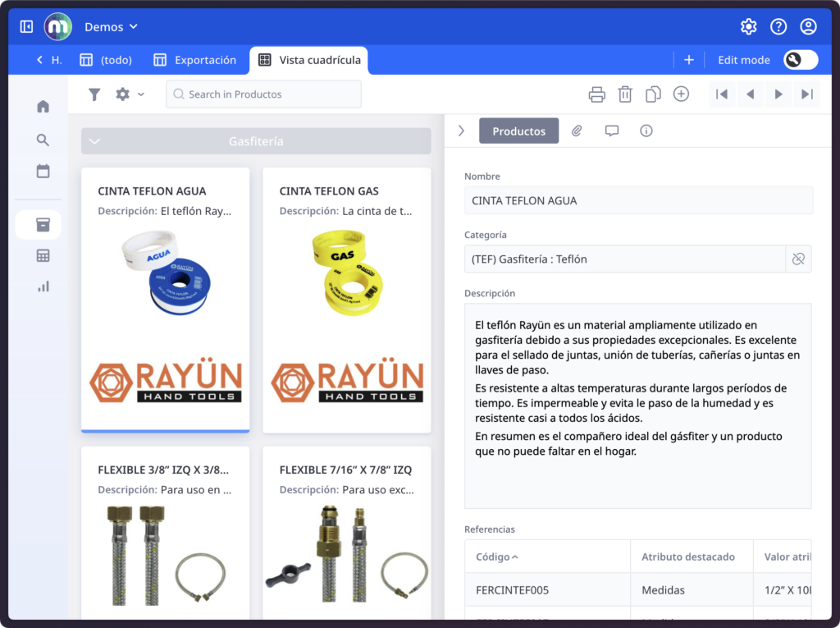Image resolution: width=840 pixels, height=628 pixels.
Task: Open the user account icon
Action: click(808, 26)
